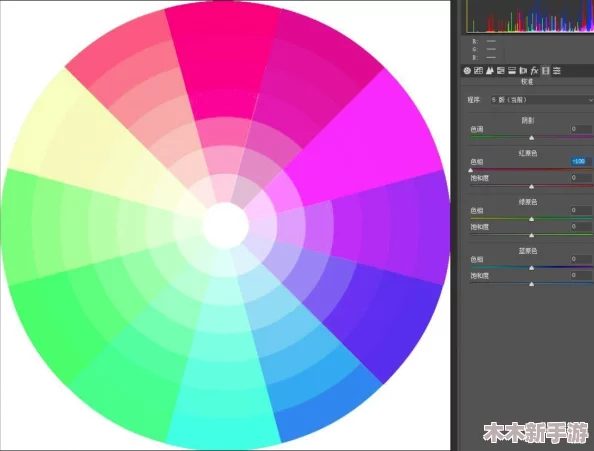Click the shadows tint slider handle
Screen dimensions: 594x451
click(531, 138)
